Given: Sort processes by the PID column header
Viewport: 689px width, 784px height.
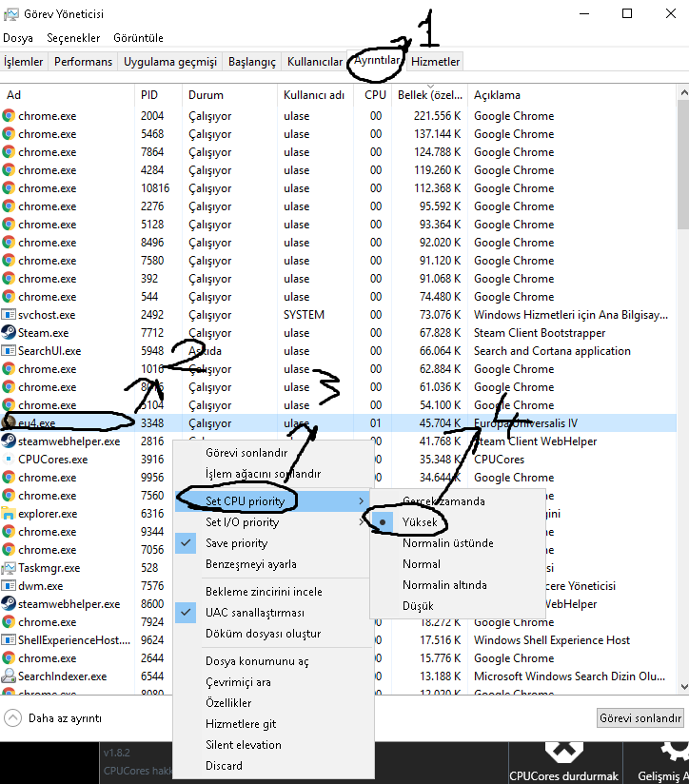Looking at the screenshot, I should (159, 95).
